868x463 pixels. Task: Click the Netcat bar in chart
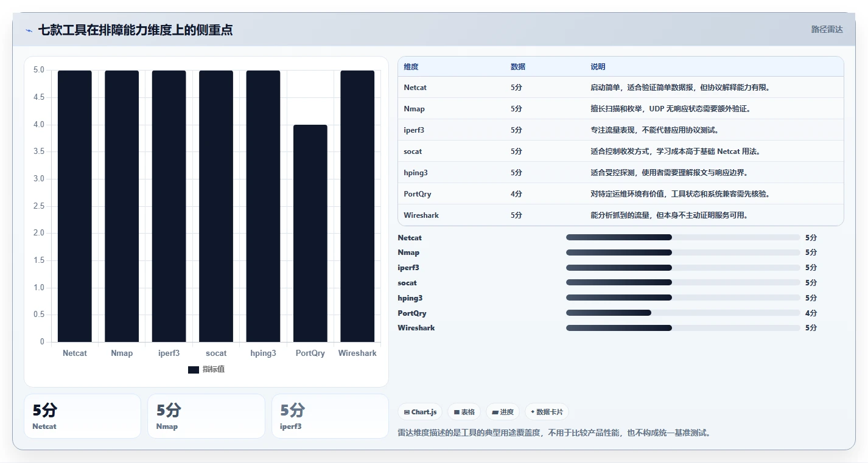[75, 206]
